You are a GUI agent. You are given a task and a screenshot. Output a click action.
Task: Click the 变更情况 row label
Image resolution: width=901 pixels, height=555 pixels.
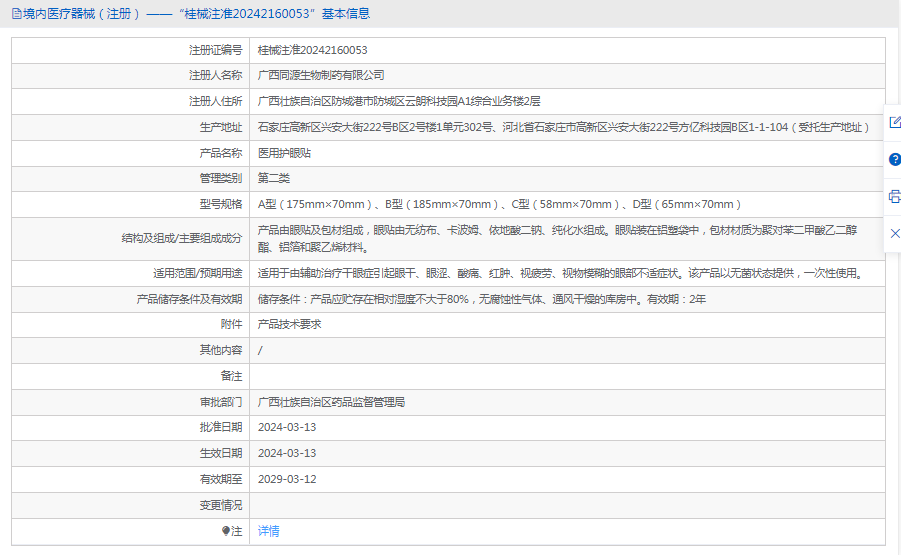[220, 505]
